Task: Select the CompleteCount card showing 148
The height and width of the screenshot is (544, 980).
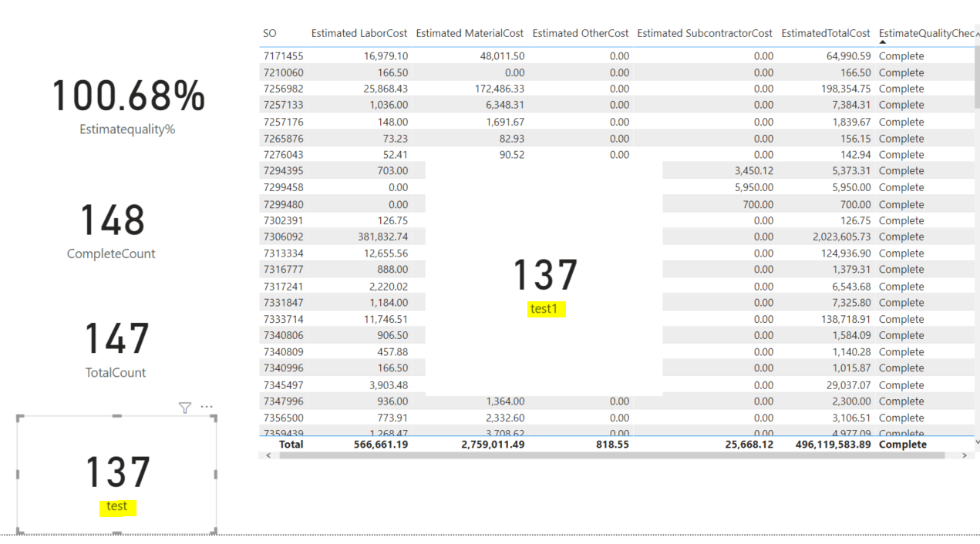Action: [x=112, y=230]
